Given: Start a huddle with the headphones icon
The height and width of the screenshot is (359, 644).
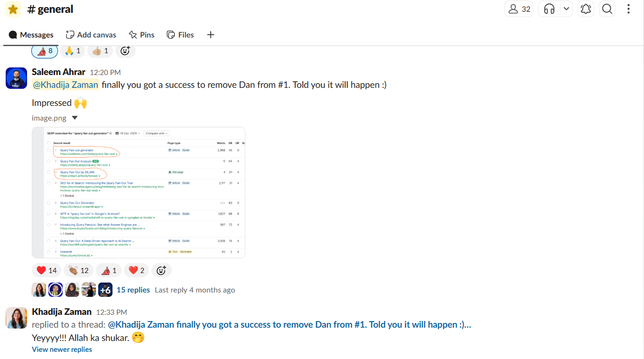Looking at the screenshot, I should point(549,9).
